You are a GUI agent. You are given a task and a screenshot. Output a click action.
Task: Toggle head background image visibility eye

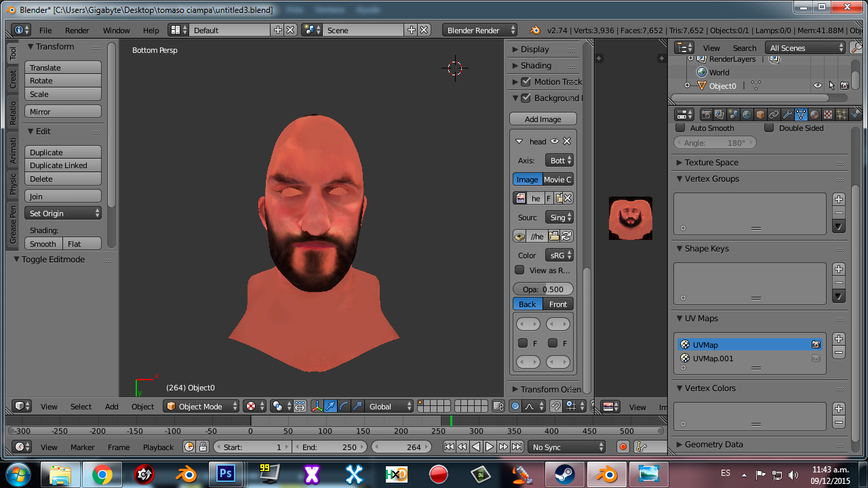[x=555, y=141]
